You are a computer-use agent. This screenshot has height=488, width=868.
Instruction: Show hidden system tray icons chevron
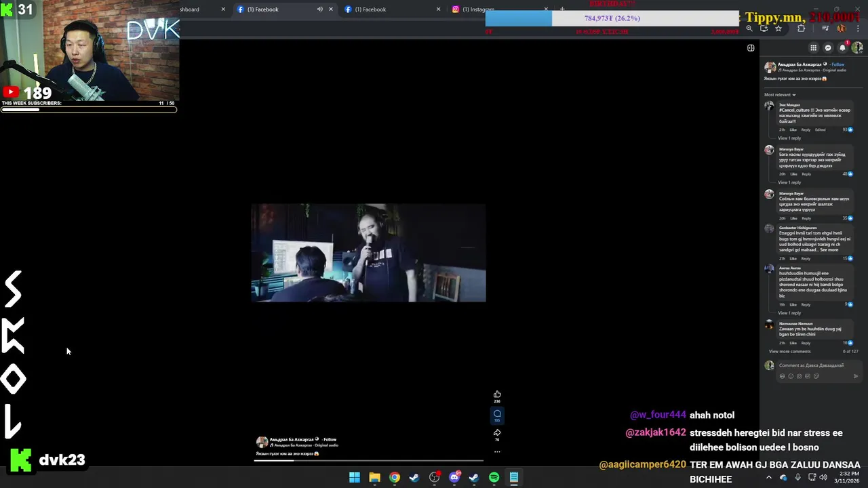click(x=768, y=477)
